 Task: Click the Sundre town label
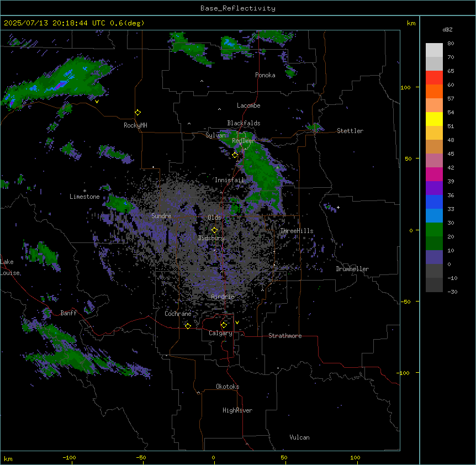[161, 216]
